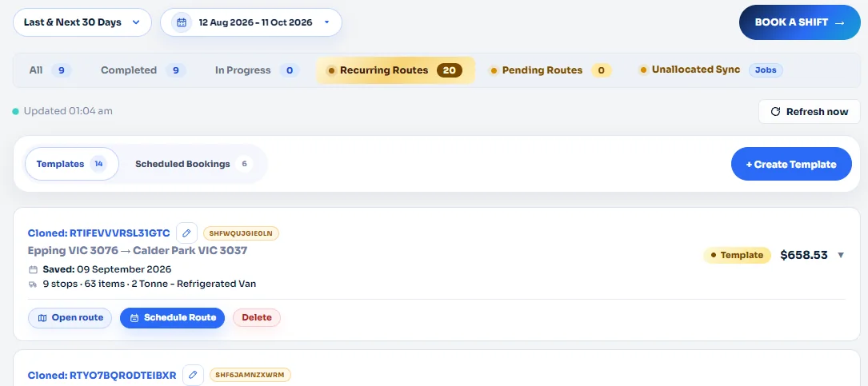Click the 20 count badge on Recurring Routes

click(x=450, y=70)
